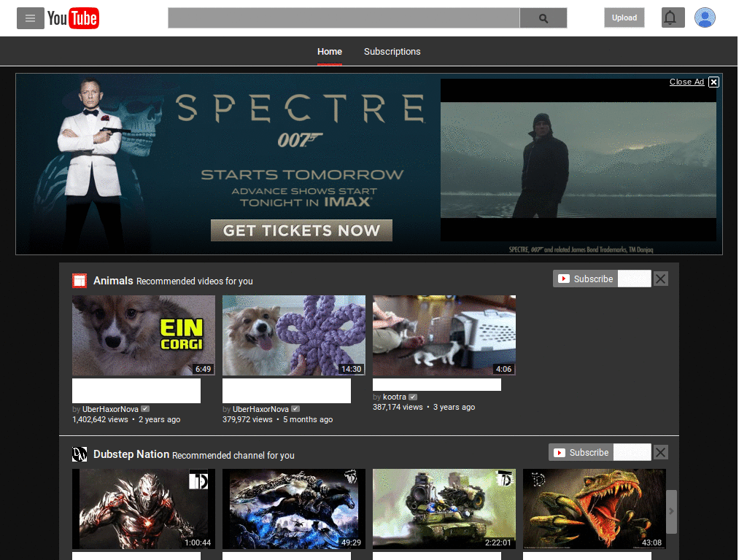This screenshot has width=747, height=560.
Task: Open the 49:29 dubstep mix thumbnail
Action: (294, 509)
